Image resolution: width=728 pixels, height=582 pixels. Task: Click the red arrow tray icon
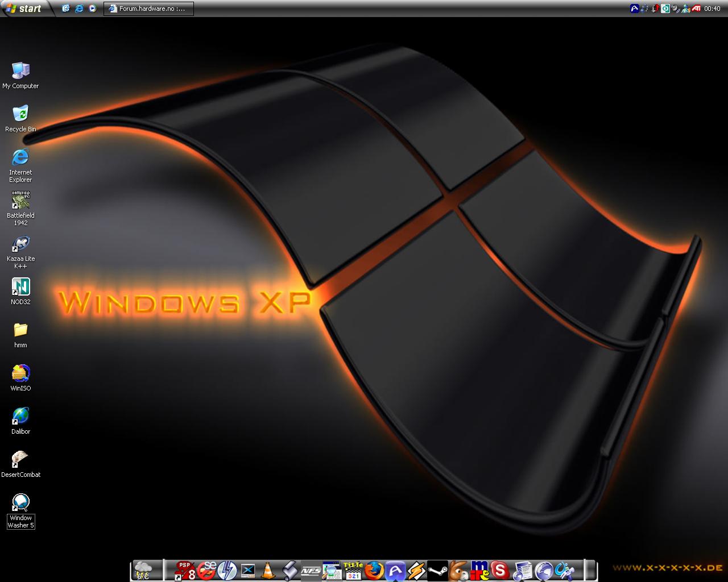click(x=655, y=9)
